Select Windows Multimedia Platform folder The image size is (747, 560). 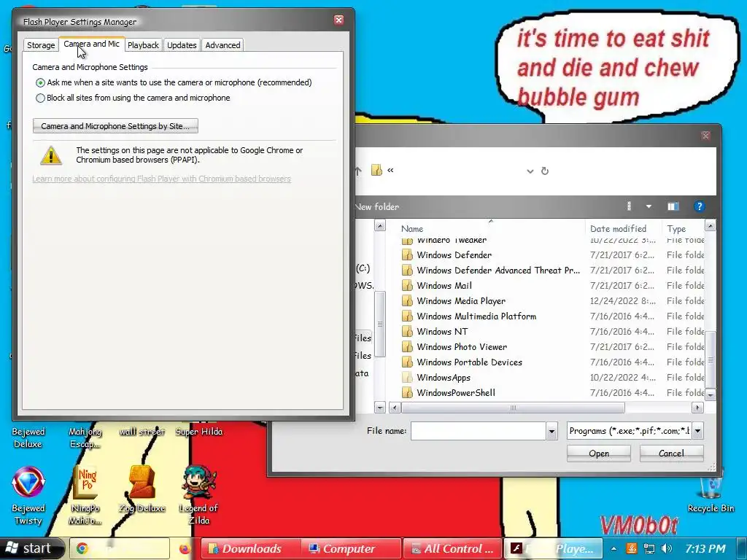pyautogui.click(x=469, y=316)
